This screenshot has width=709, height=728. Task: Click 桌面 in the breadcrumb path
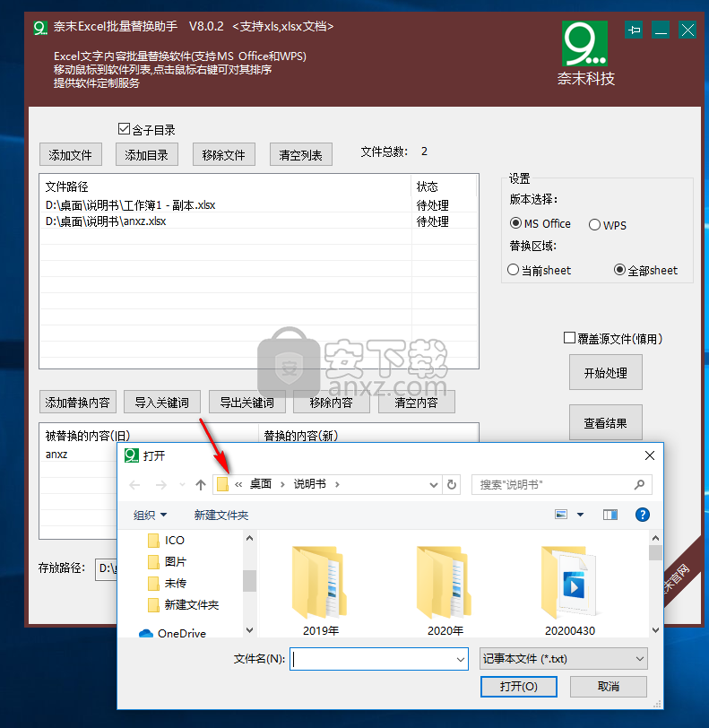pyautogui.click(x=261, y=484)
